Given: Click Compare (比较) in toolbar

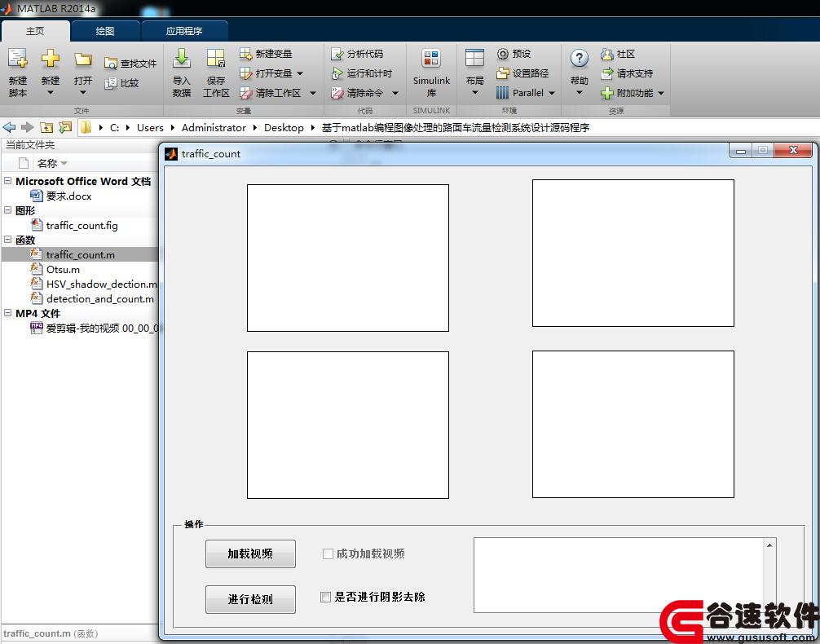Looking at the screenshot, I should point(121,82).
